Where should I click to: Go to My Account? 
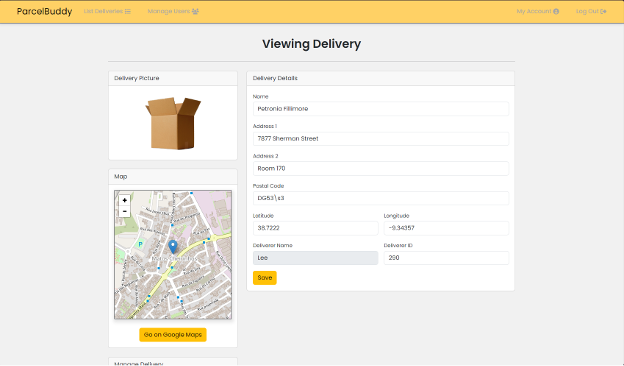click(x=538, y=11)
